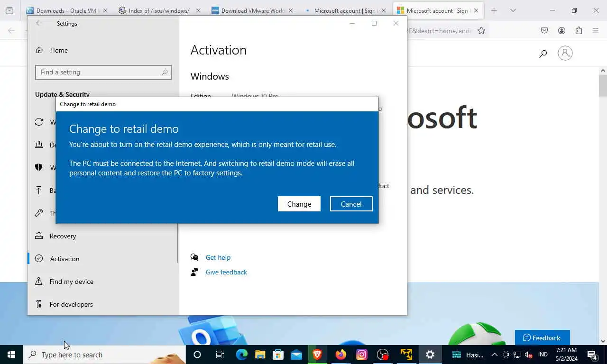Click Firefox page vertical scrollbar thumb
Screen dimensions: 607x364
(603, 85)
